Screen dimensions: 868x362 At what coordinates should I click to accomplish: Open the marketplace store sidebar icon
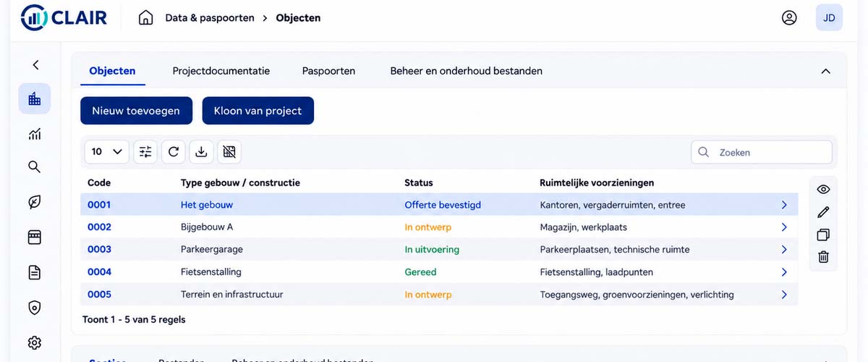click(35, 237)
